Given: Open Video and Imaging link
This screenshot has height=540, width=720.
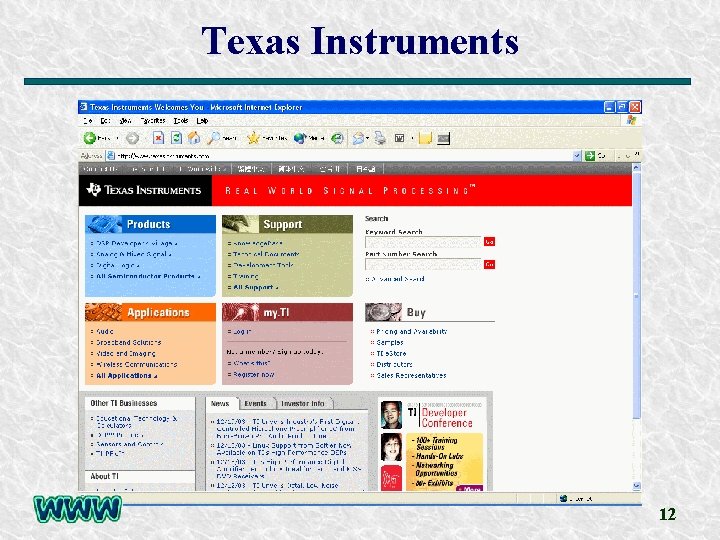Looking at the screenshot, I should click(126, 354).
